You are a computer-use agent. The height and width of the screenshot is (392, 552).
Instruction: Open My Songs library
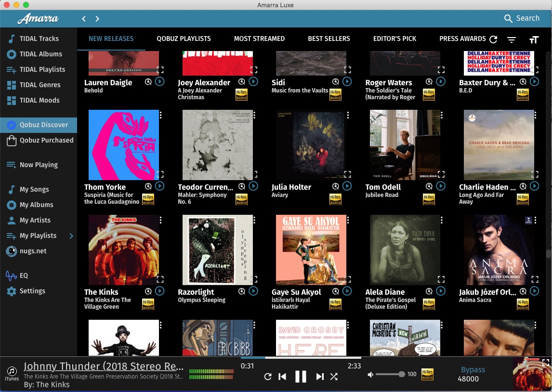pyautogui.click(x=39, y=189)
